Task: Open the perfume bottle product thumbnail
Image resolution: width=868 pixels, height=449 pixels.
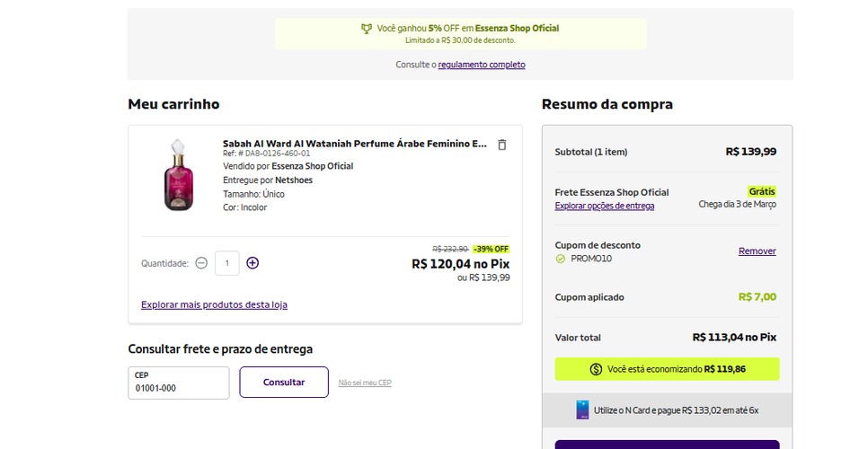Action: [x=178, y=175]
